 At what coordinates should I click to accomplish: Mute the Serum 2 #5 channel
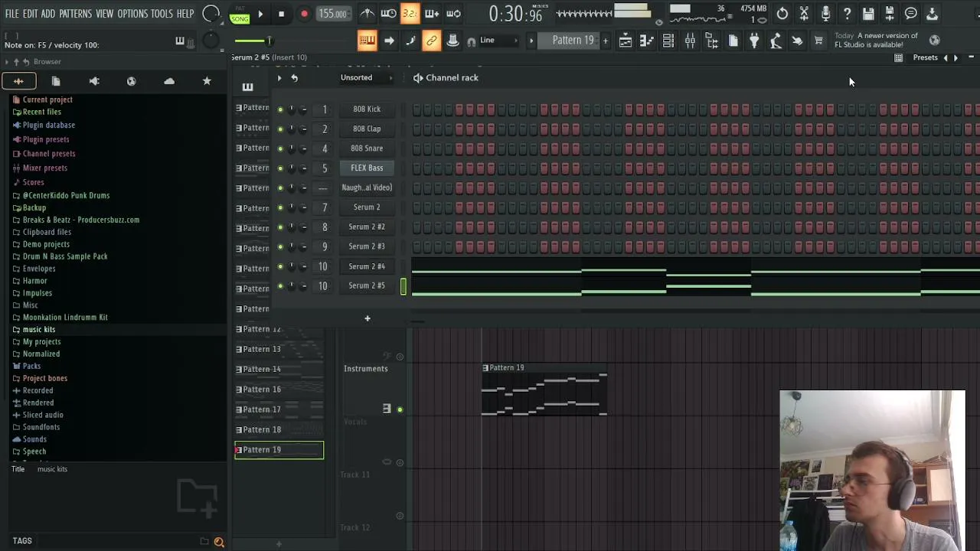280,286
